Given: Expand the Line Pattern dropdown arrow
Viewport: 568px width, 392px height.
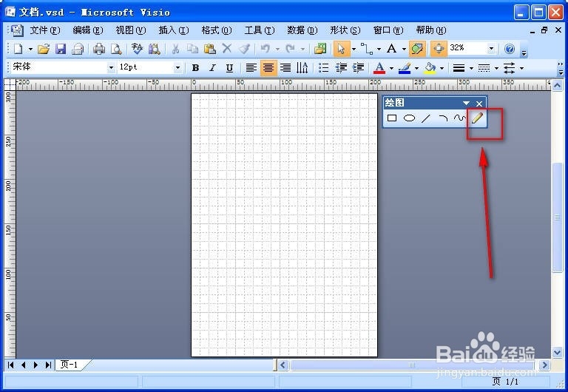Looking at the screenshot, I should pos(496,68).
